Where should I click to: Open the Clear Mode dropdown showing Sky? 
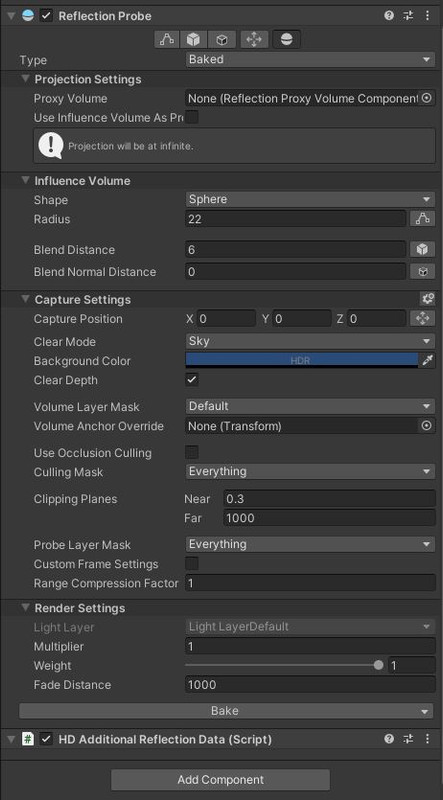pos(310,341)
